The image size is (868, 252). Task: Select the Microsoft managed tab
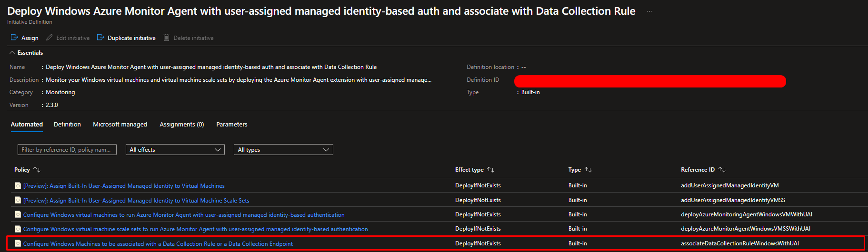pos(120,125)
